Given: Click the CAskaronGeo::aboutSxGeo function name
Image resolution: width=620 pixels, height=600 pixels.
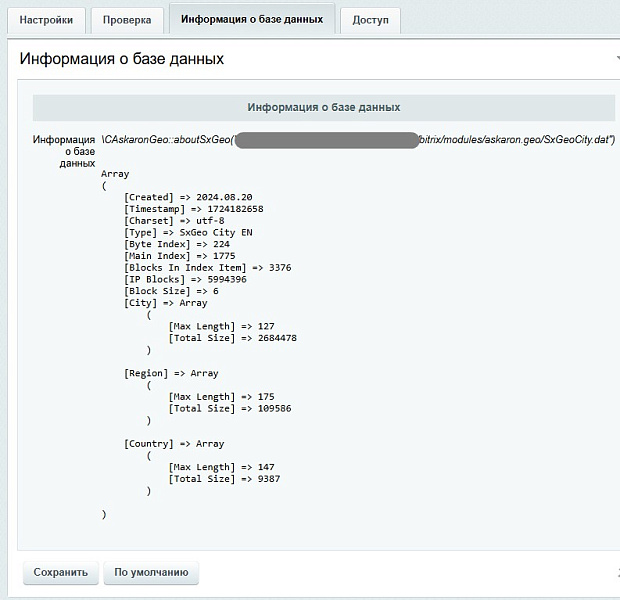Looking at the screenshot, I should pos(166,140).
